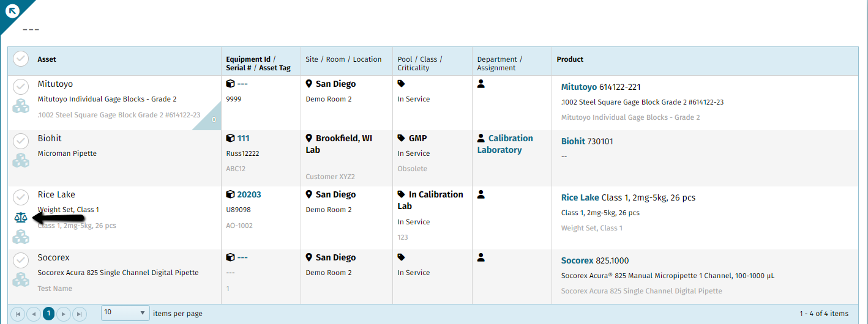
Task: Open equipment ID 20203 link
Action: [x=249, y=194]
